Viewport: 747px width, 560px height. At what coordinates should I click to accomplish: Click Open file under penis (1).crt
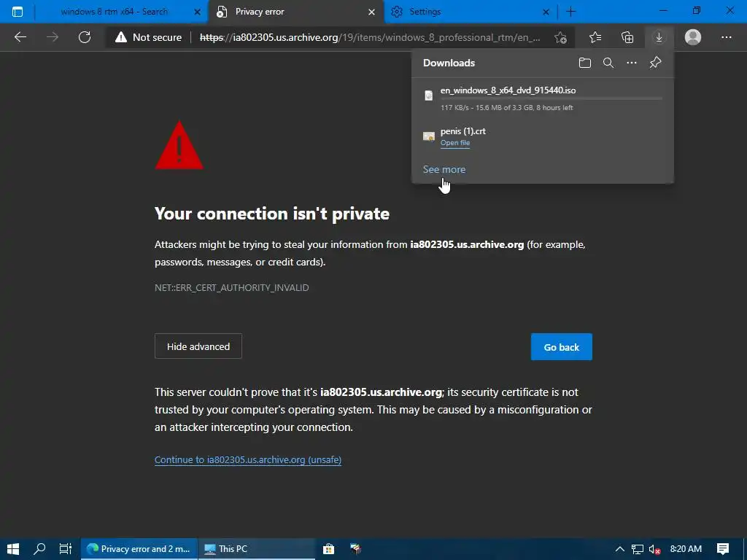coord(455,143)
